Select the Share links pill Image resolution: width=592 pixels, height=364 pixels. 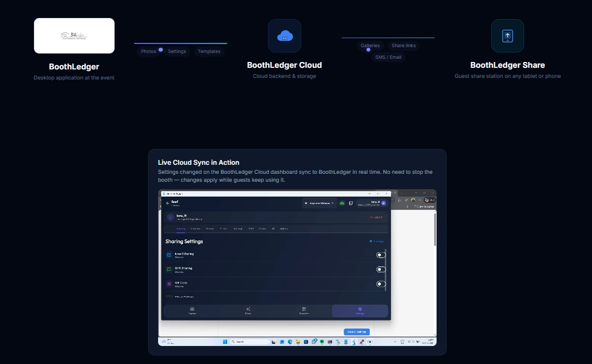coord(404,46)
